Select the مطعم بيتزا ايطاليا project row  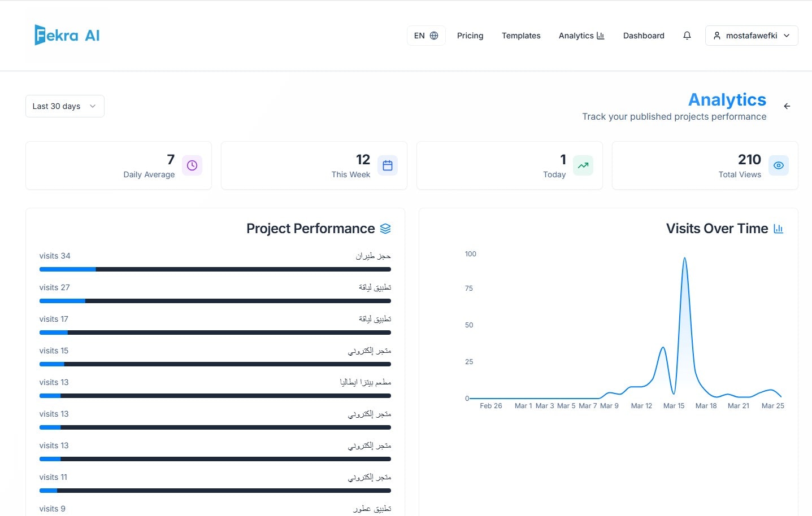(x=215, y=388)
